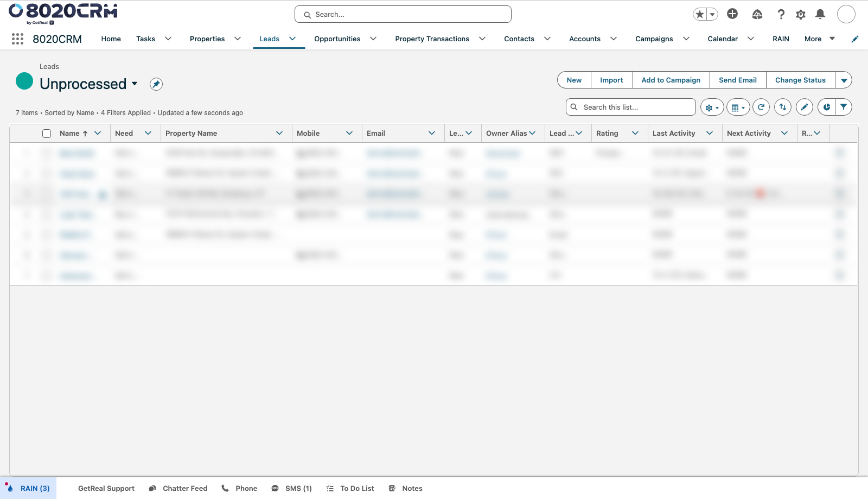Open the Tasks tab
Image resolution: width=868 pixels, height=499 pixels.
tap(145, 39)
